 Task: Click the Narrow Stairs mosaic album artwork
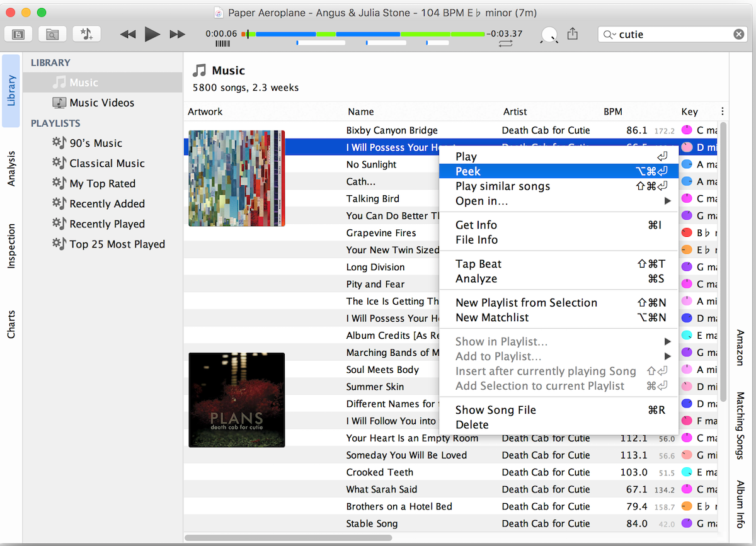[237, 178]
